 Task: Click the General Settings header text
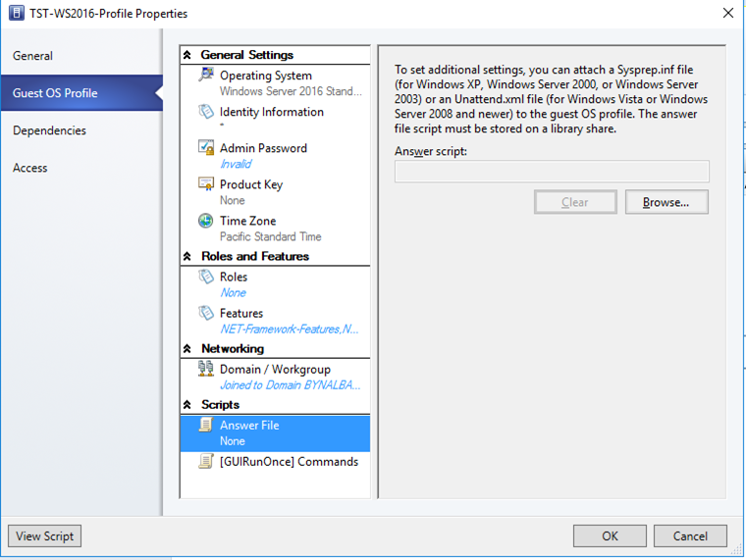[x=247, y=55]
